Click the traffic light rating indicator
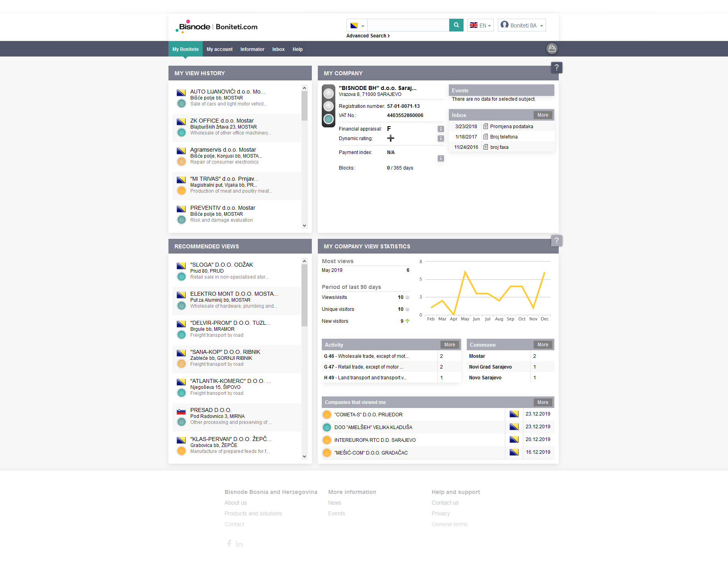This screenshot has width=728, height=564. (329, 106)
